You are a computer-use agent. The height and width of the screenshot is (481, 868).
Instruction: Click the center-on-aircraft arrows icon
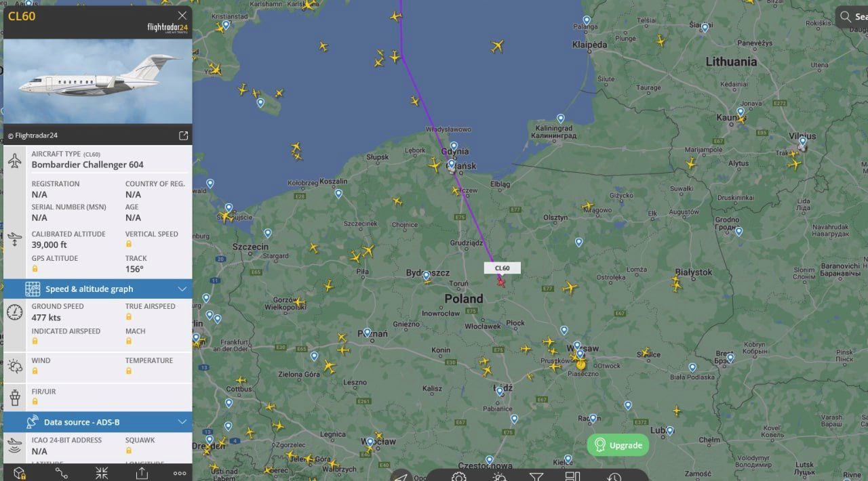102,473
